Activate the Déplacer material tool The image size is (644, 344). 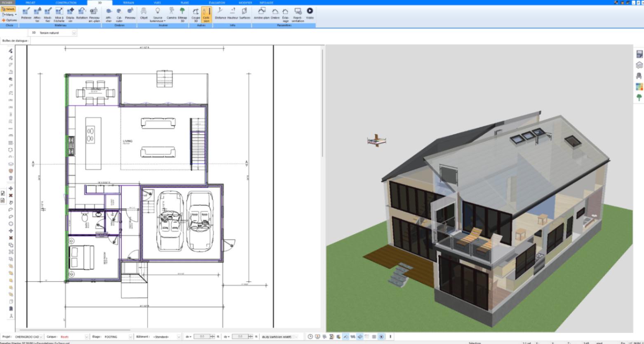pyautogui.click(x=71, y=14)
